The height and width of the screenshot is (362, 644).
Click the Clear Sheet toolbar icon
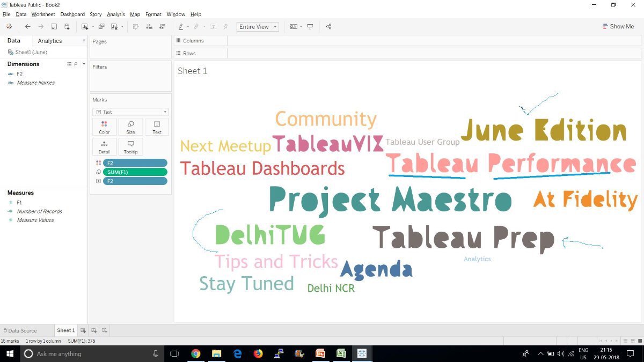point(114,26)
